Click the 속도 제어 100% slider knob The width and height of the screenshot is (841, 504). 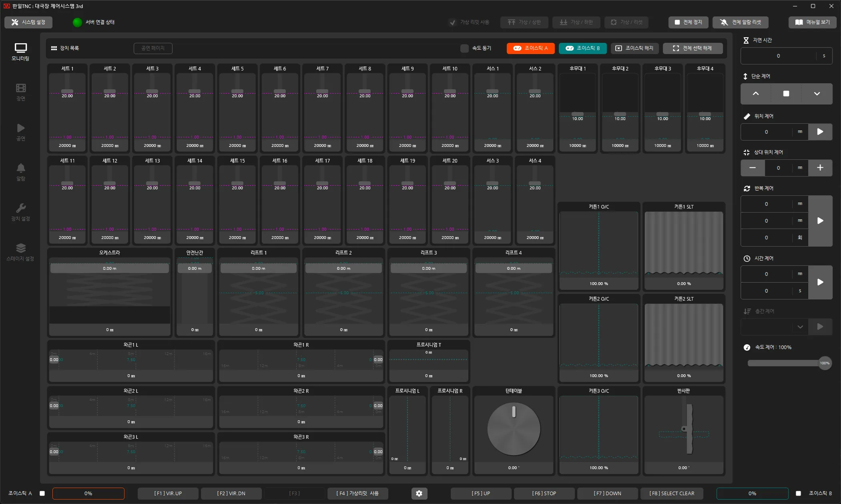825,363
